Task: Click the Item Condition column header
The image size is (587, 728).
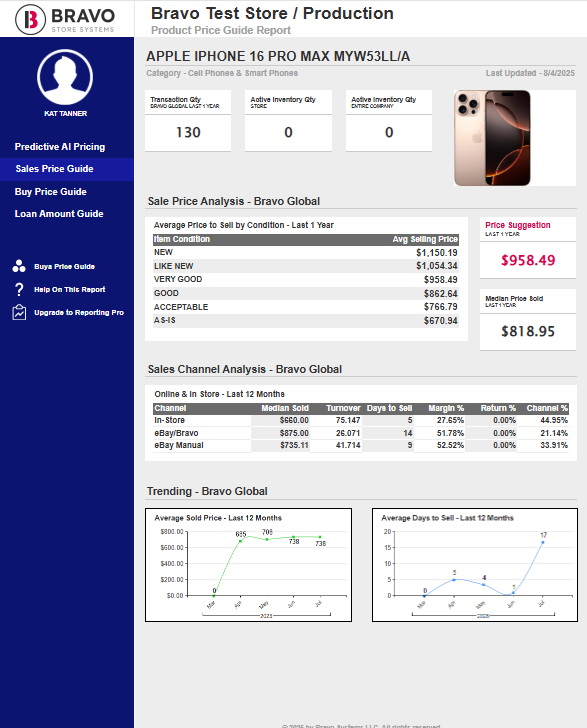Action: (182, 239)
